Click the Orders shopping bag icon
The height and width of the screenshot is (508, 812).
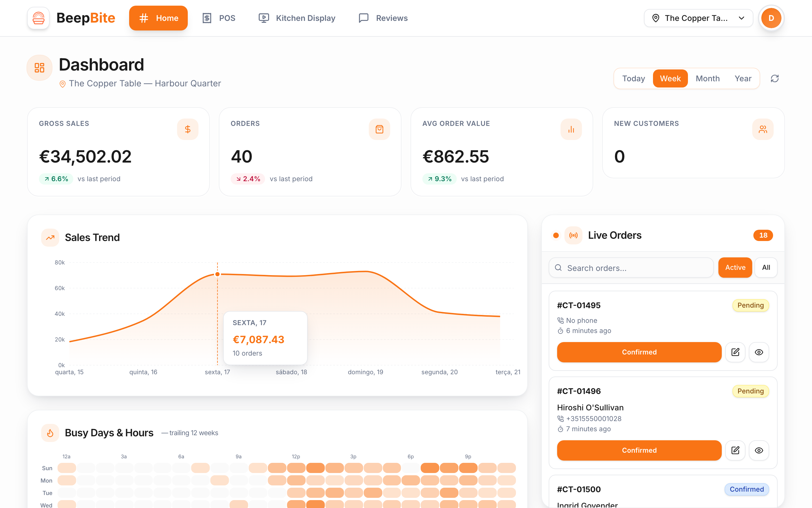379,129
